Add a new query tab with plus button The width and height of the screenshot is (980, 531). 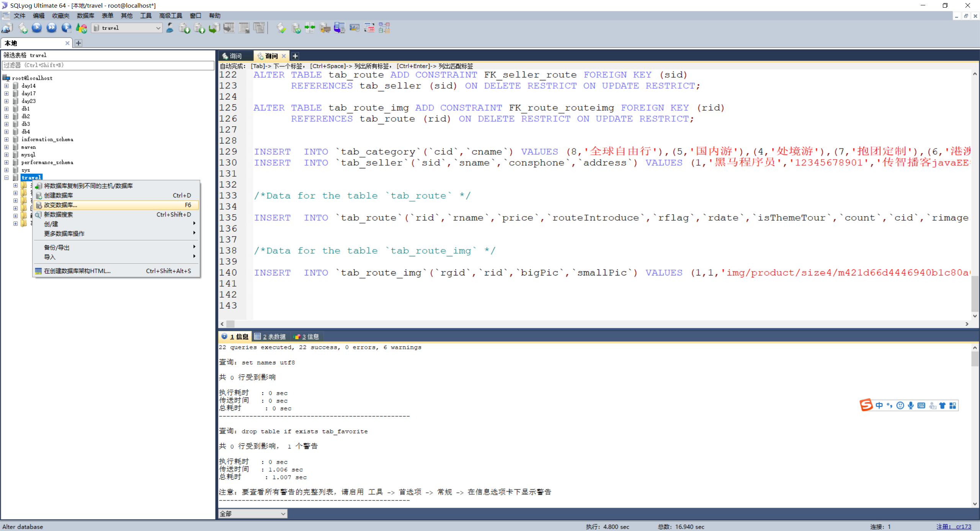pyautogui.click(x=295, y=56)
